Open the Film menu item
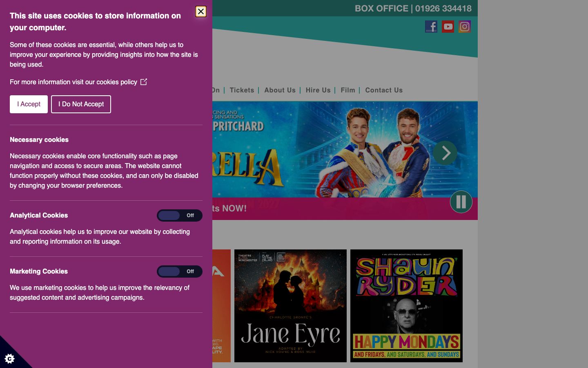 [348, 90]
